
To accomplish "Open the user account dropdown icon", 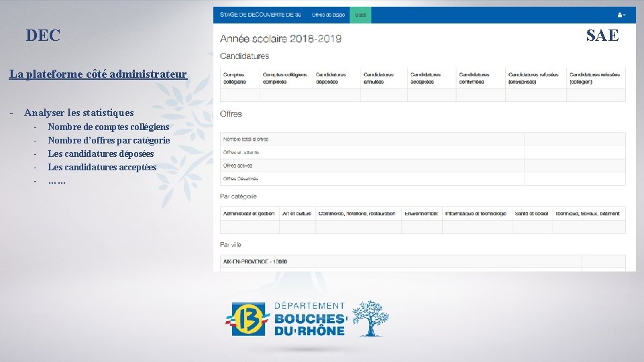I will click(621, 15).
